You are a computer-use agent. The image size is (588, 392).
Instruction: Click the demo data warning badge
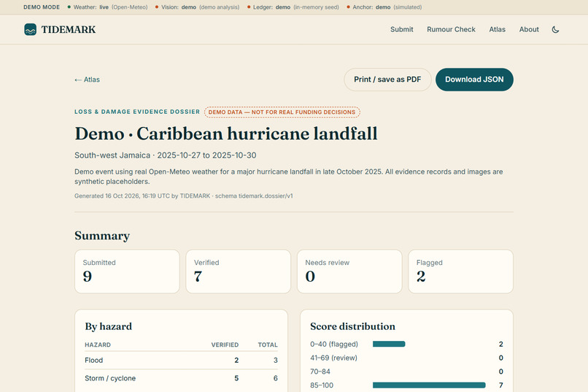click(x=282, y=112)
